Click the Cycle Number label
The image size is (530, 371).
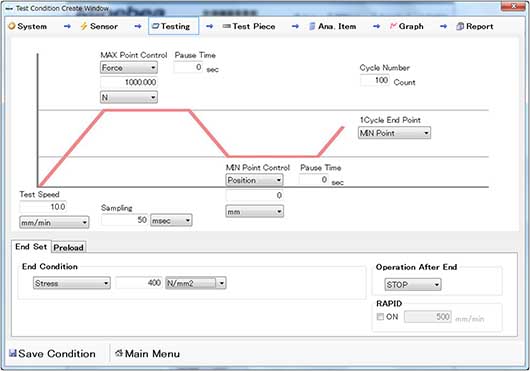click(385, 68)
